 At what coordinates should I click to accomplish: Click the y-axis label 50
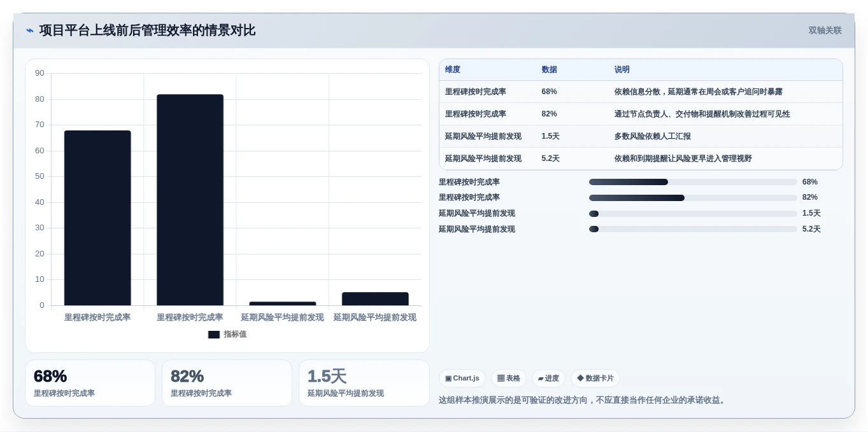(39, 176)
